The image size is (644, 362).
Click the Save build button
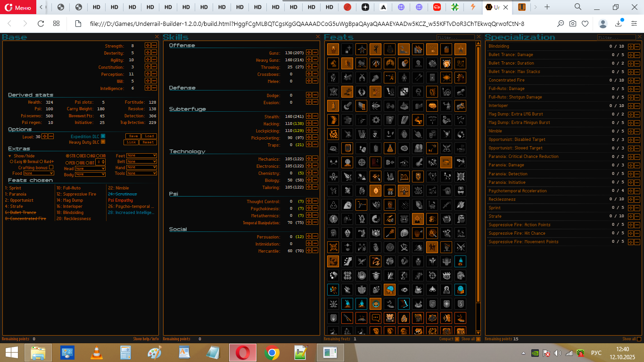[133, 136]
